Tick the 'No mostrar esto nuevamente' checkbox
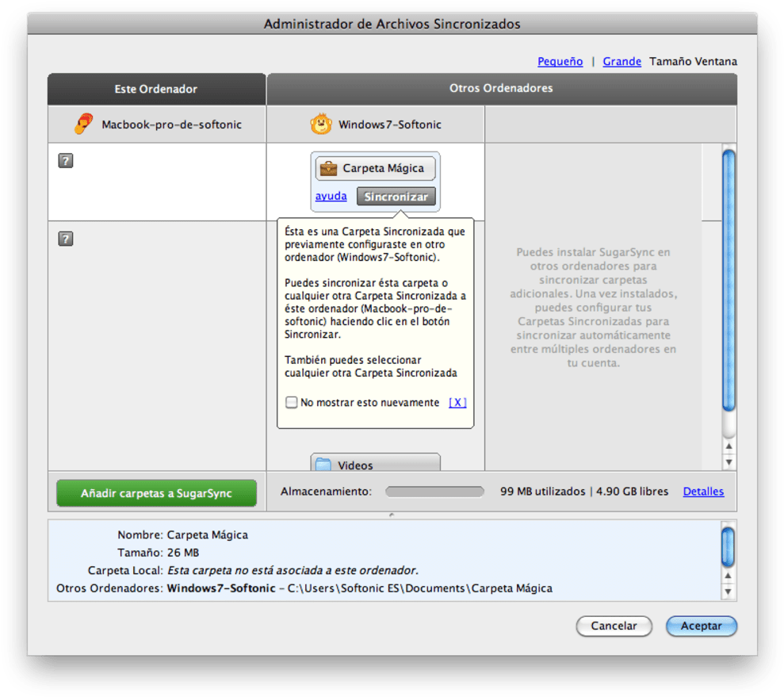The width and height of the screenshot is (784, 697). (x=291, y=403)
